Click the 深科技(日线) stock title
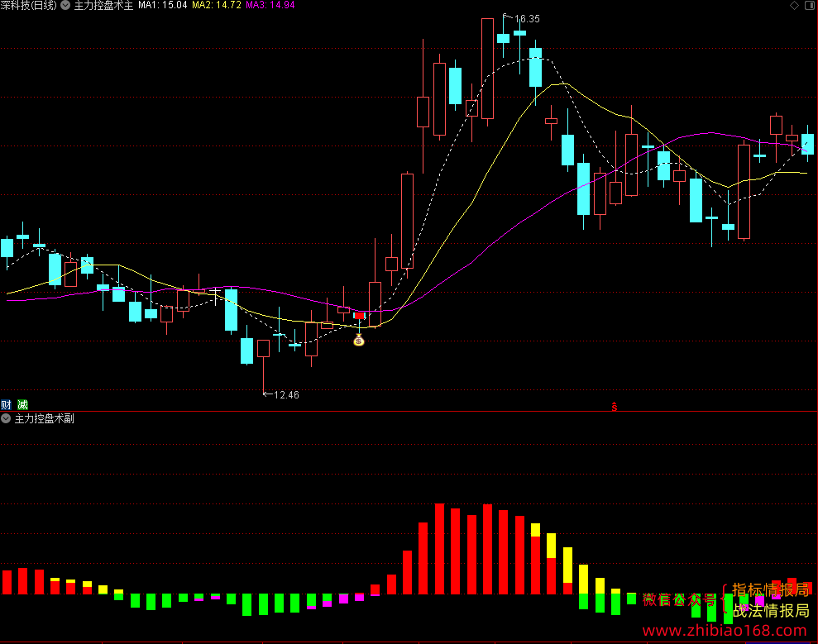This screenshot has height=644, width=818. 29,5
